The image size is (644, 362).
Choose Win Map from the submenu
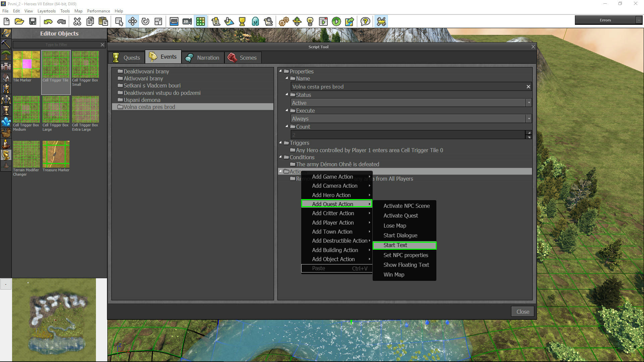coord(405,275)
